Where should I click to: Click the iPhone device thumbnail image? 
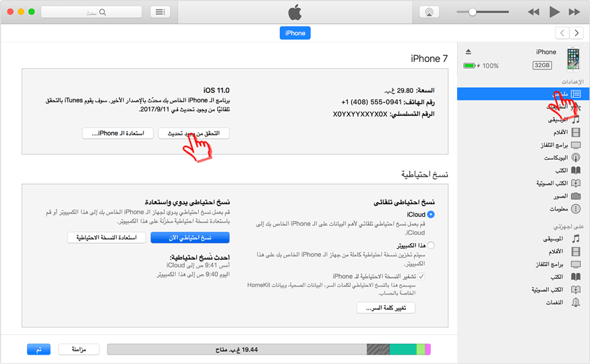(x=573, y=59)
